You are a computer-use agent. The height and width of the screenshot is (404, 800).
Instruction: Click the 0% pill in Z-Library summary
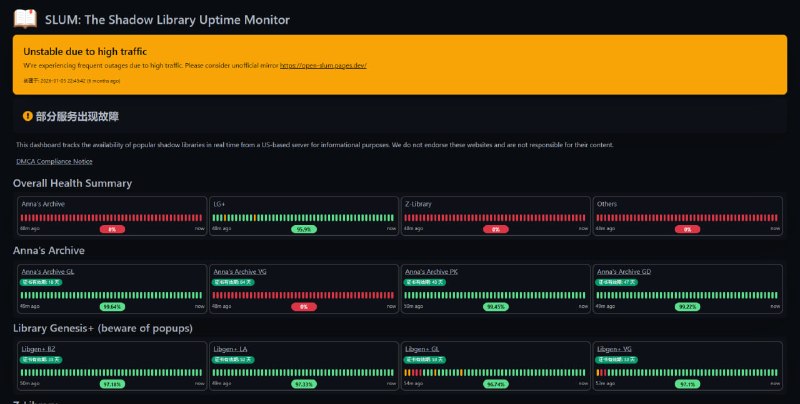pos(495,229)
